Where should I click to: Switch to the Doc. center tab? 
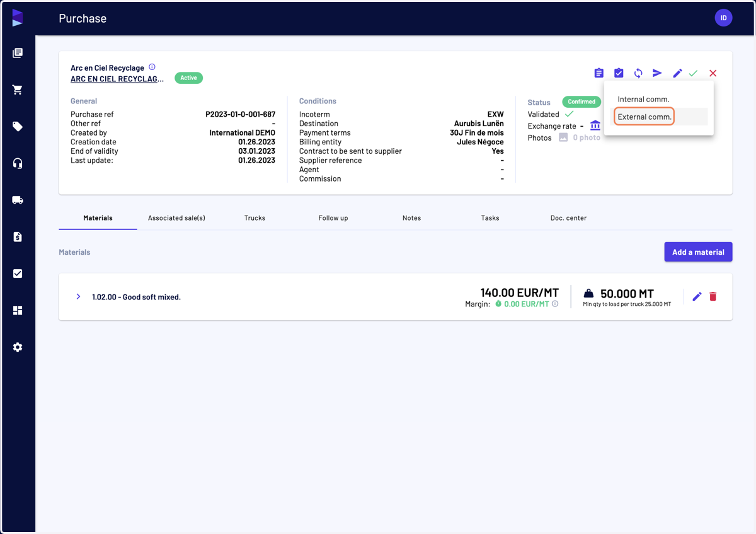pos(568,218)
